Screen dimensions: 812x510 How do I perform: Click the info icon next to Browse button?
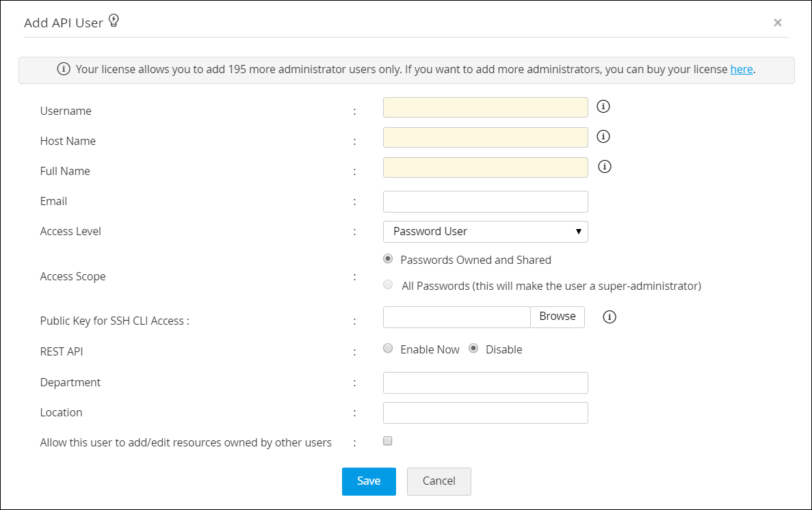coord(610,317)
